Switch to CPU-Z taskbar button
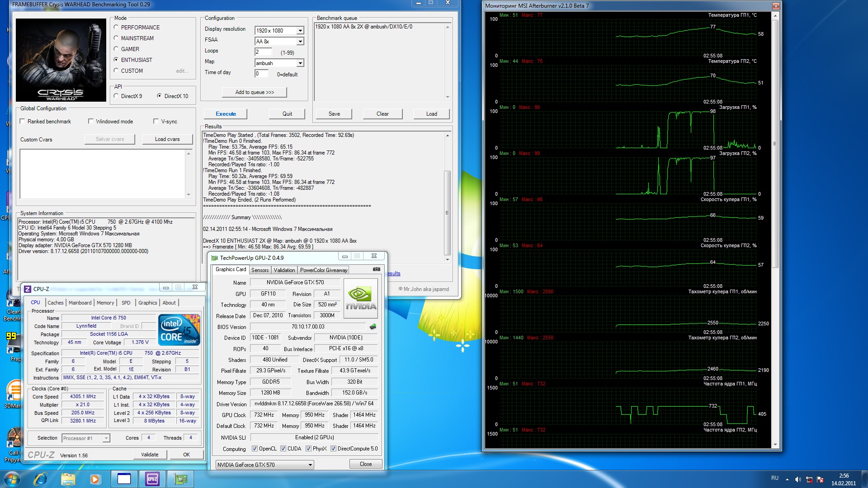The image size is (868, 488). click(152, 479)
